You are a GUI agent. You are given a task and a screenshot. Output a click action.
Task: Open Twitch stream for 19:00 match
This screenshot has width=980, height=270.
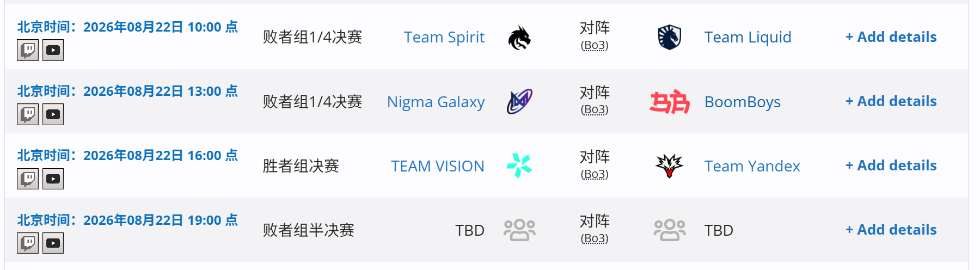click(x=28, y=243)
